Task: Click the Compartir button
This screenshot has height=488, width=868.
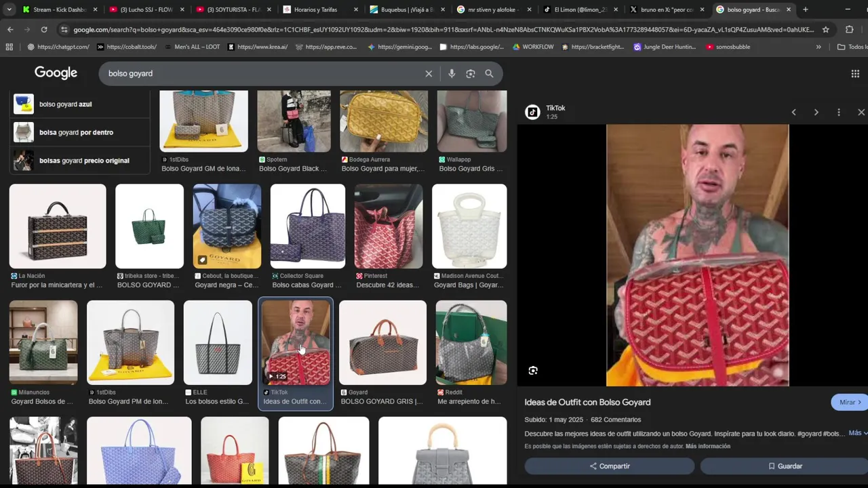Action: coord(609,466)
